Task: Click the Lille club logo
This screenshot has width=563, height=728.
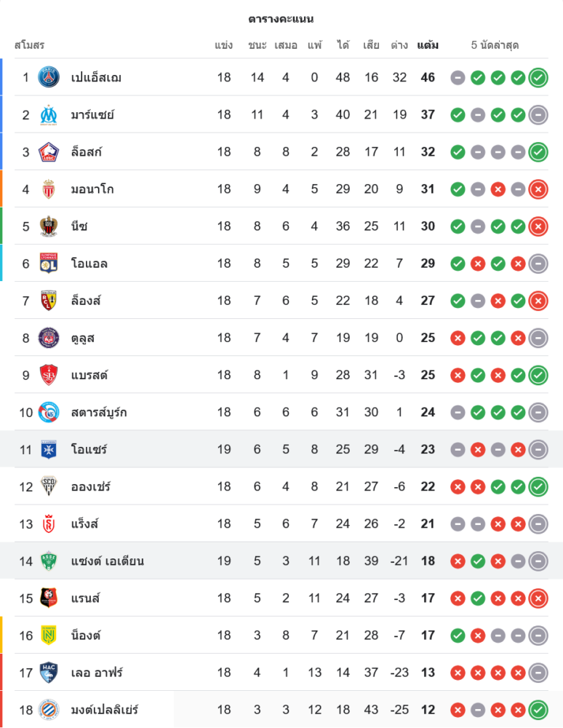Action: (x=49, y=151)
